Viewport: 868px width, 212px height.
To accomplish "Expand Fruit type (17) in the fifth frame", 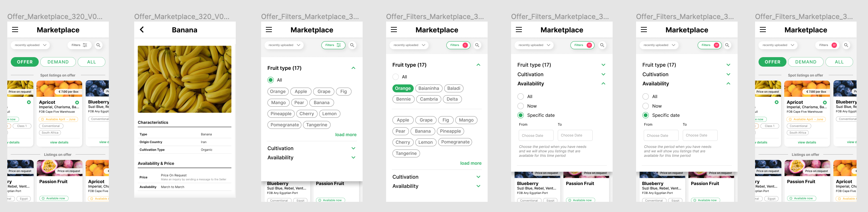I will (603, 65).
